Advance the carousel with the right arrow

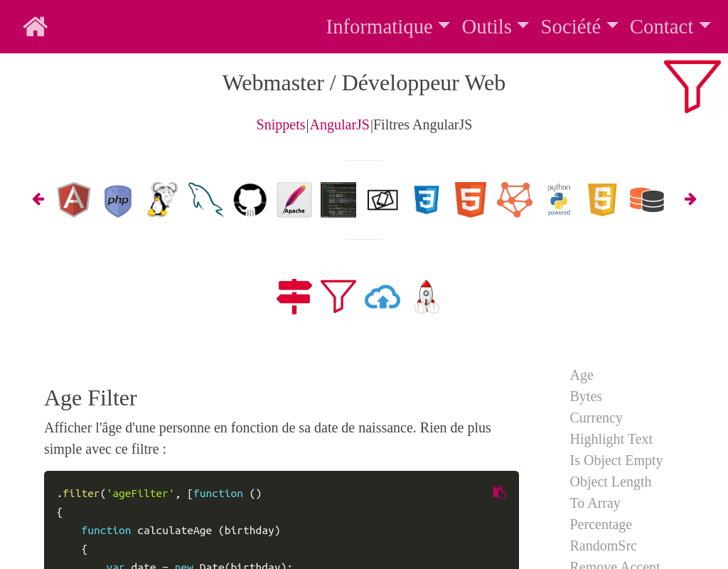(x=690, y=199)
